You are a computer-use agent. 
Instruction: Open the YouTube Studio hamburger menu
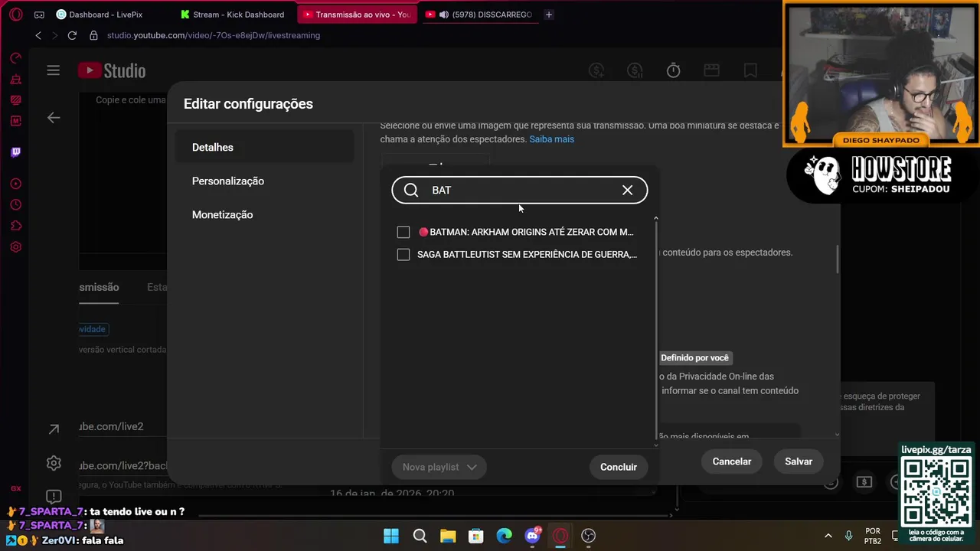(53, 70)
